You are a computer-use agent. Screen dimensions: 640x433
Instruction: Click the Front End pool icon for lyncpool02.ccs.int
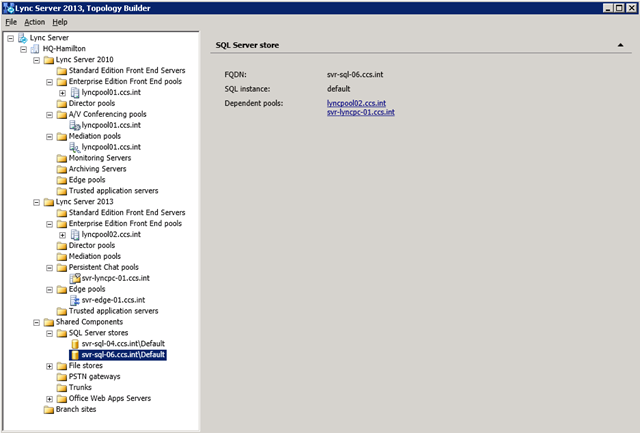(x=75, y=235)
